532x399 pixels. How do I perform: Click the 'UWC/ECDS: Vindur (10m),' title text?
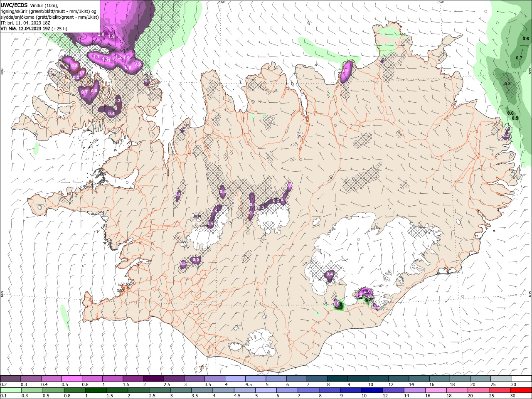click(30, 5)
